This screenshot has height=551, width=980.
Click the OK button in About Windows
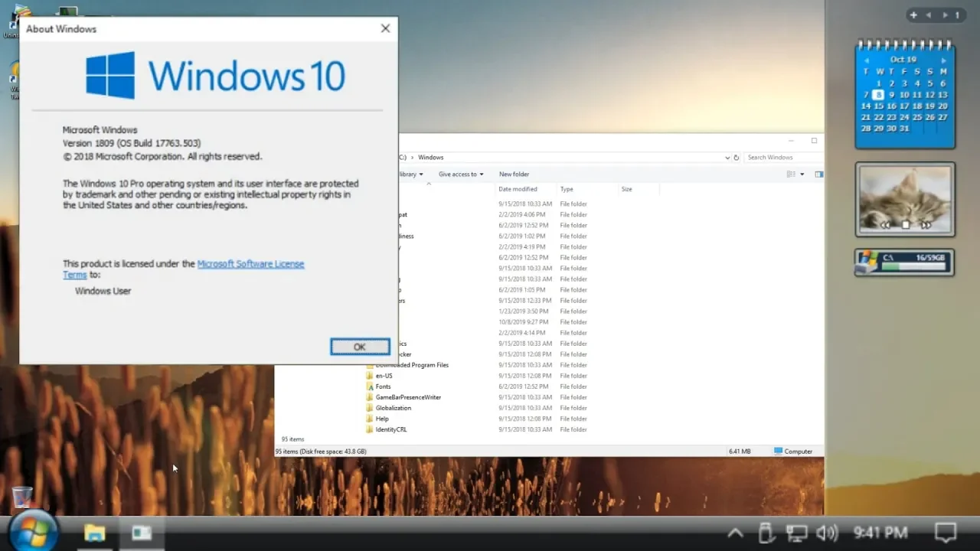pos(360,347)
